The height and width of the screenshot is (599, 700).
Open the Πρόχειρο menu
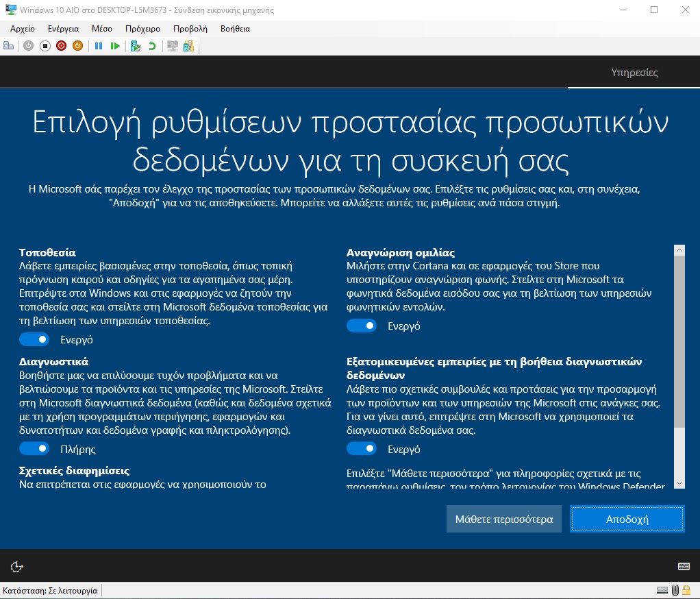[142, 29]
